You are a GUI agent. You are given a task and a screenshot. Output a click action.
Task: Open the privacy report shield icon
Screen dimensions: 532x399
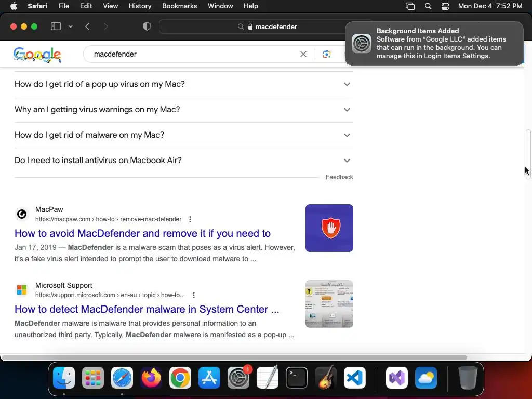[147, 26]
